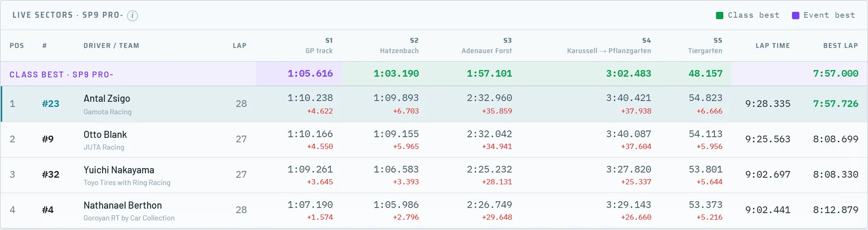Click the BEST LAP column header

pos(840,46)
